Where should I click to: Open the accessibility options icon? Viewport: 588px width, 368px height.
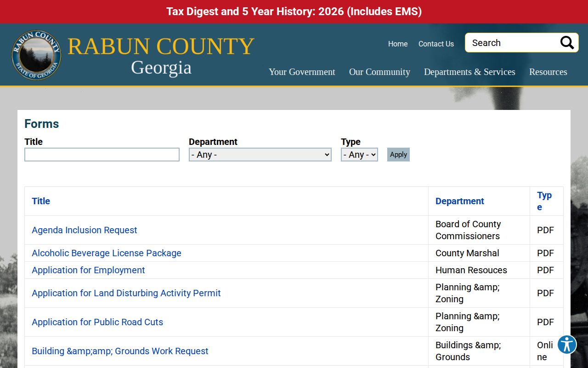567,345
